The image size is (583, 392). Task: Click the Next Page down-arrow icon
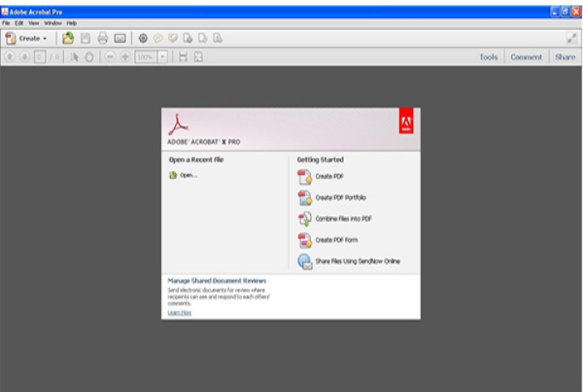pos(24,57)
